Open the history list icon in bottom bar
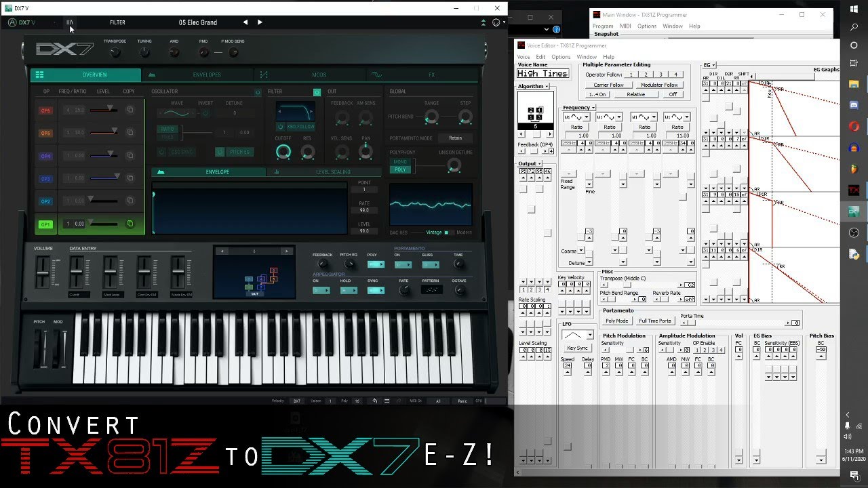This screenshot has width=868, height=488. (387, 401)
